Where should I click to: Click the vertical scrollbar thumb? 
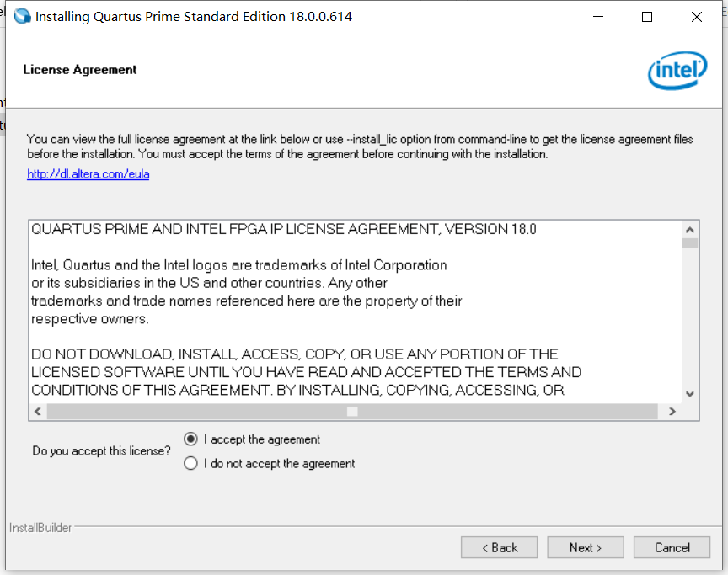[x=690, y=244]
